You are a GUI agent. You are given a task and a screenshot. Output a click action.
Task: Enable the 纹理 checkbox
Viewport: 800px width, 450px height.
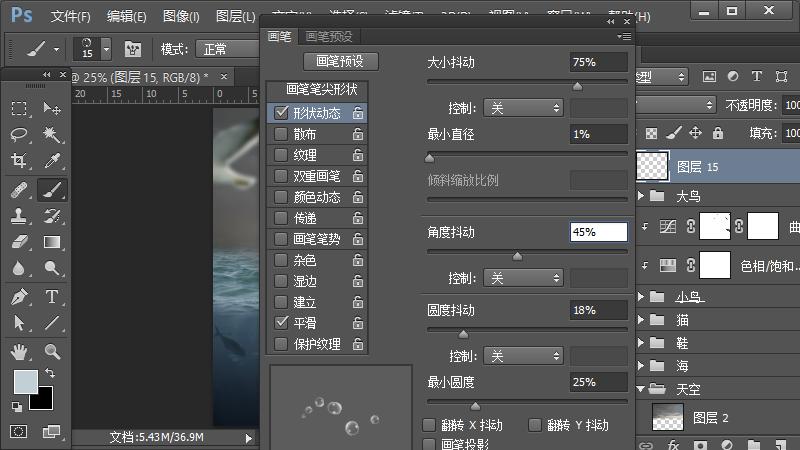point(281,155)
